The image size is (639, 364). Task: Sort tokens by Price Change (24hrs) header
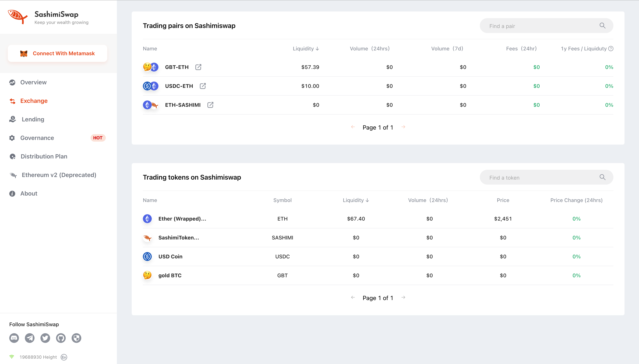click(576, 200)
